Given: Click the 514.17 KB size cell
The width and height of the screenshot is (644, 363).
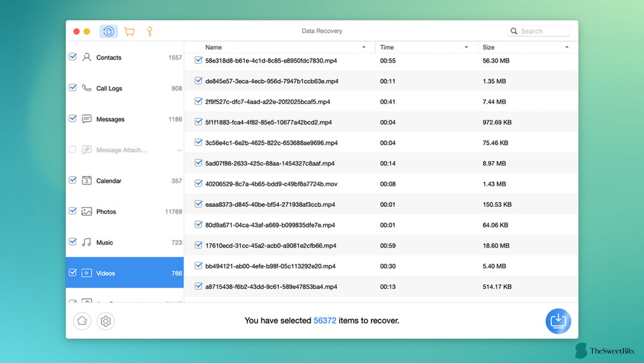Looking at the screenshot, I should click(497, 286).
